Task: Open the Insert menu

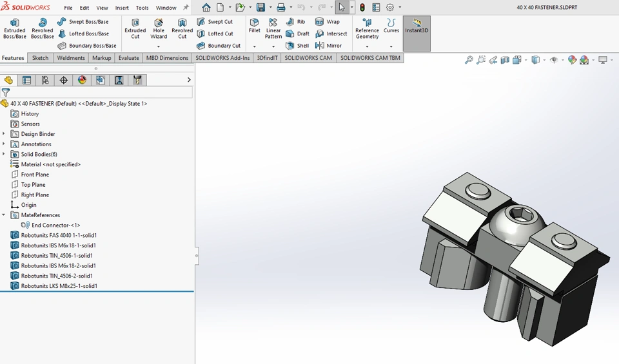Action: pos(122,8)
